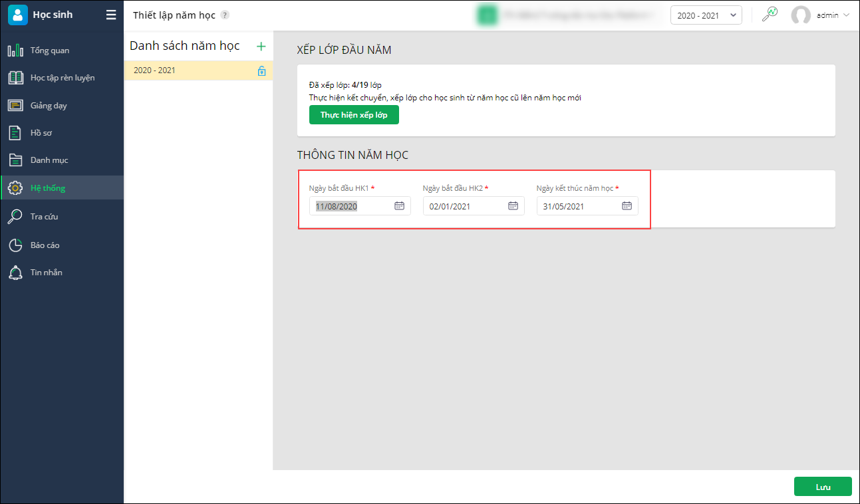Click the Thực hiện xếp lớp button
This screenshot has height=504, width=860.
[354, 115]
